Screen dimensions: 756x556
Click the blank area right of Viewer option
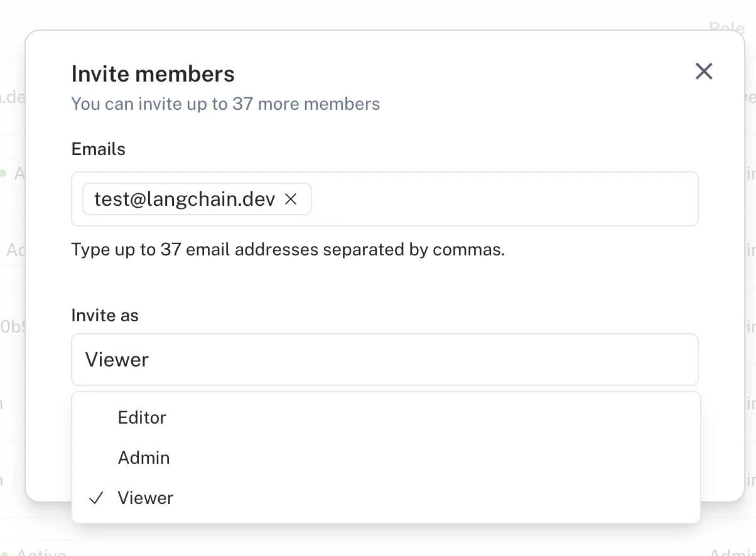click(x=440, y=498)
